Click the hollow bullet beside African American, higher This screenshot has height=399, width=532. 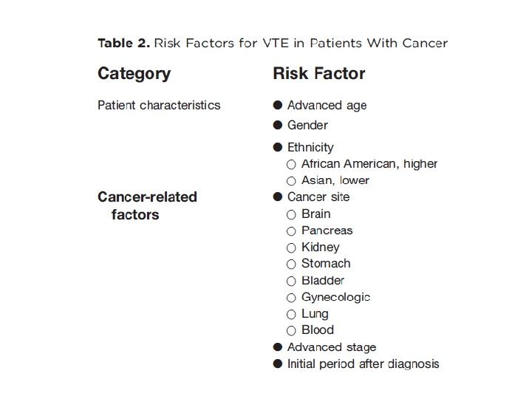coord(292,164)
